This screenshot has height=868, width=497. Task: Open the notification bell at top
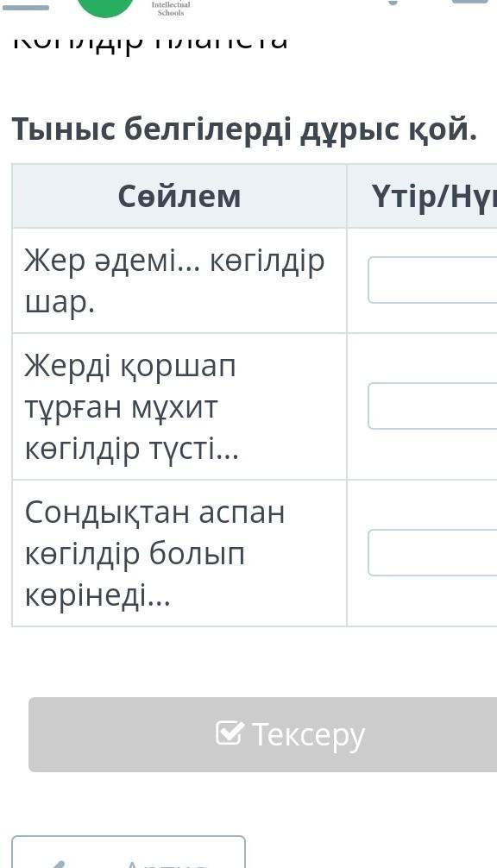click(393, 3)
